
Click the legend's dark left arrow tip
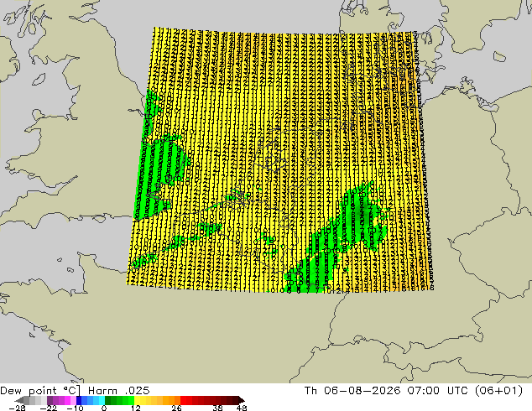pyautogui.click(x=19, y=400)
